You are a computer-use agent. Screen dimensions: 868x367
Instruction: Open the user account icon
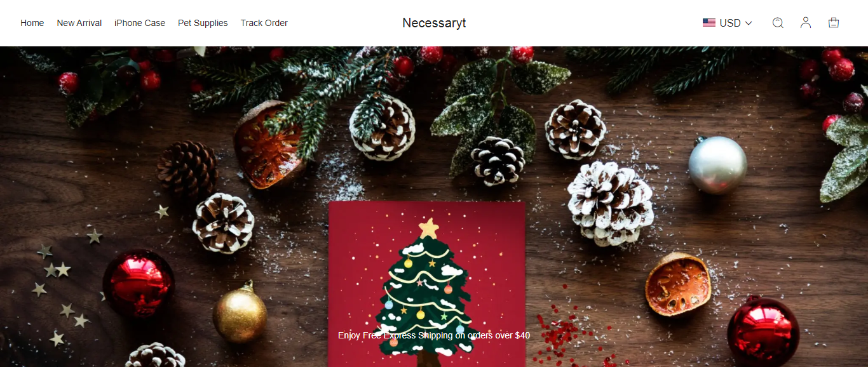(806, 23)
